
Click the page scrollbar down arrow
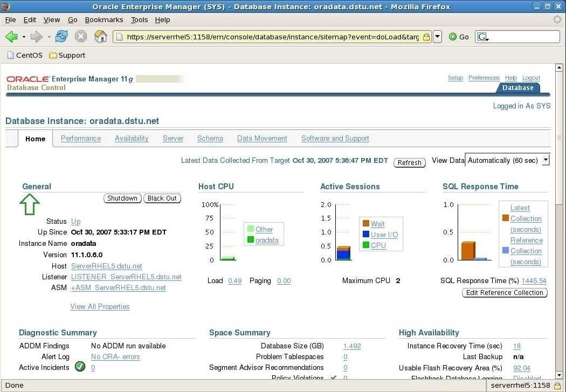(x=559, y=375)
